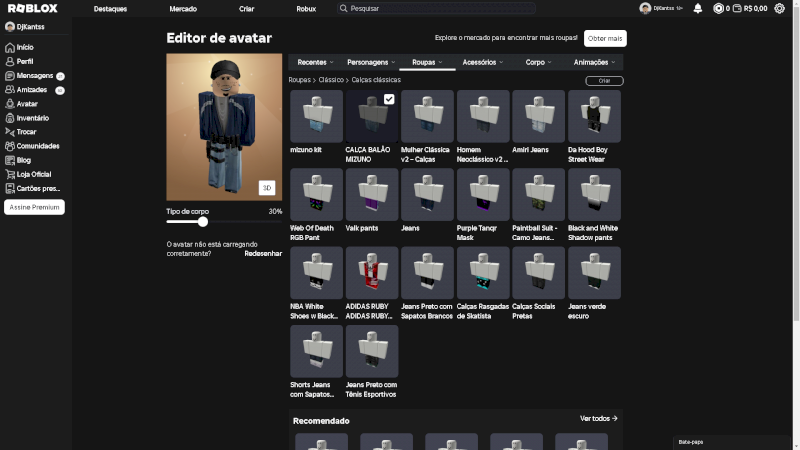Image resolution: width=800 pixels, height=450 pixels.
Task: Open the R$ 0,00 wallet icon
Action: point(737,8)
